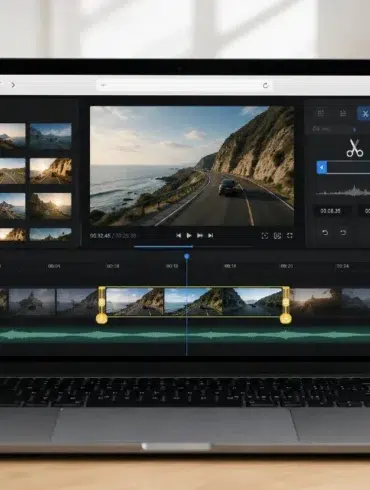The width and height of the screenshot is (370, 490).
Task: Expand the dropdown in the trim panel
Action: [x=354, y=129]
